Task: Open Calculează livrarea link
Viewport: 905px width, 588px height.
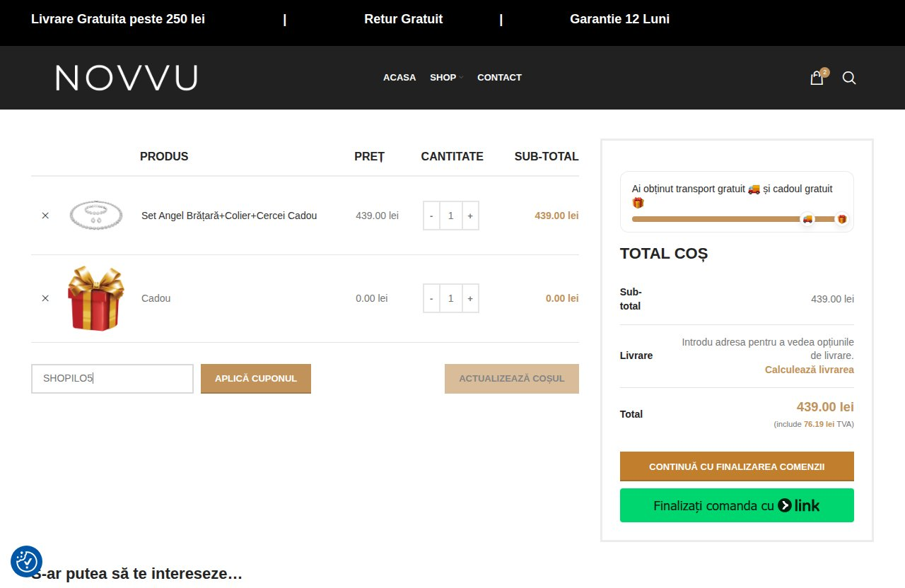Action: [810, 370]
